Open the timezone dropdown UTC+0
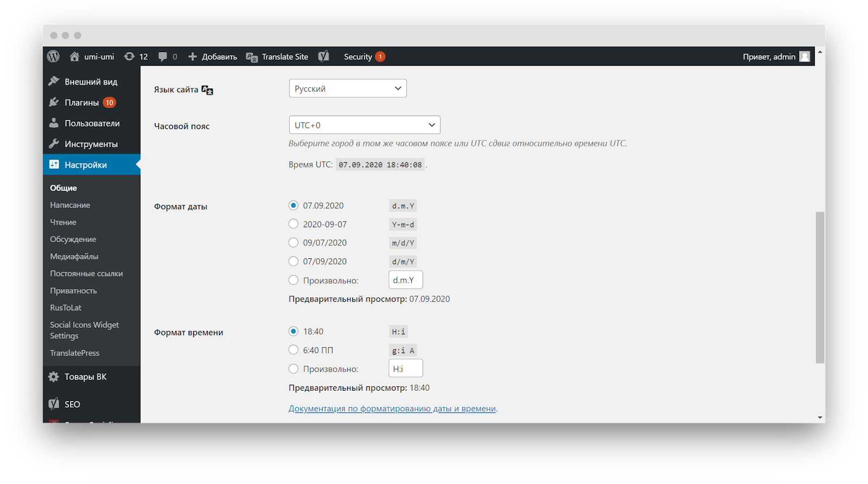Image resolution: width=868 pixels, height=484 pixels. click(x=365, y=125)
